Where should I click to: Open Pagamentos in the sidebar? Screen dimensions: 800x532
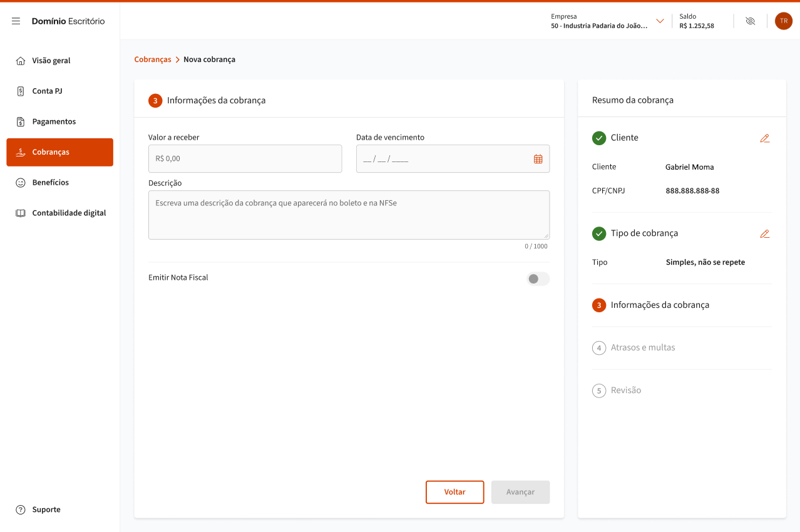pos(54,121)
